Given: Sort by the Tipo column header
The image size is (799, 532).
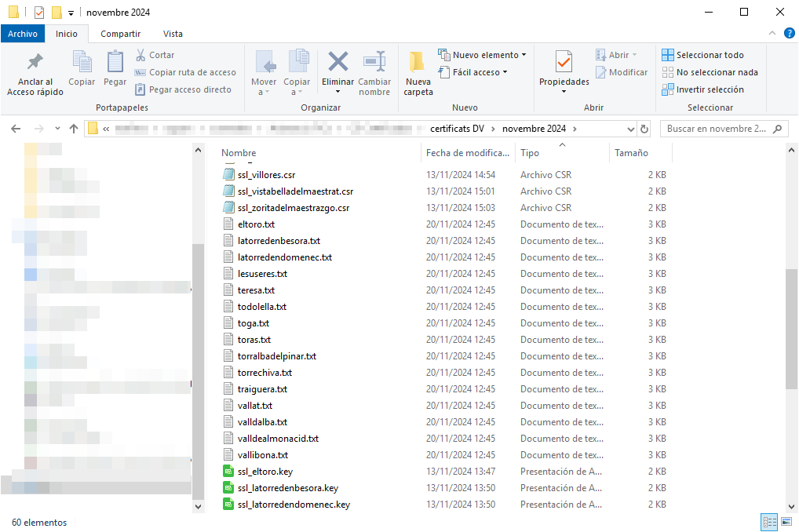Looking at the screenshot, I should pos(530,153).
